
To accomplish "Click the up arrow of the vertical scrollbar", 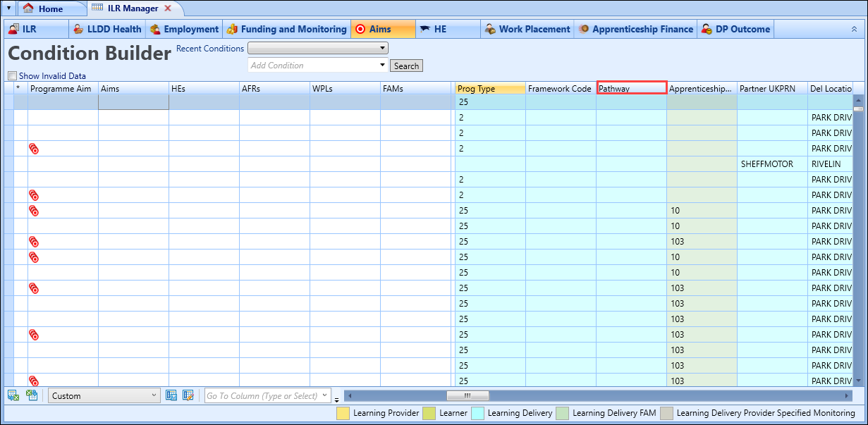I will 858,101.
